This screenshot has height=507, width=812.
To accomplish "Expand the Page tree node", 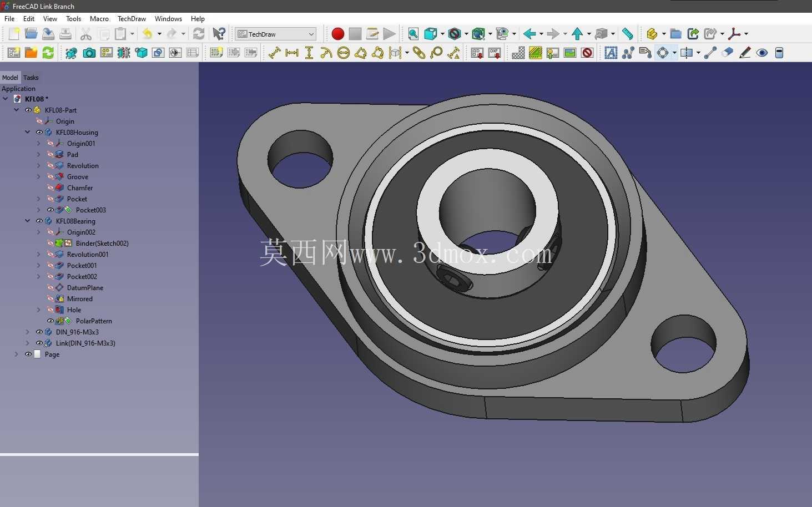I will coord(16,354).
